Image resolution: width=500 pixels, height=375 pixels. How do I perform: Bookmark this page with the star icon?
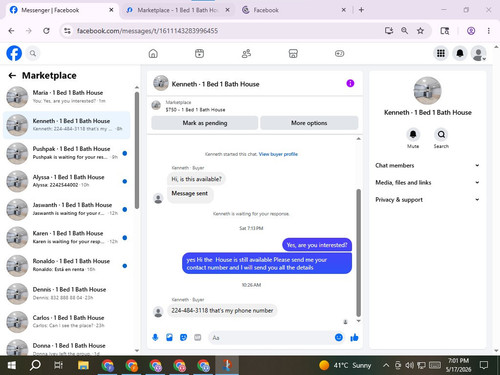pyautogui.click(x=420, y=31)
